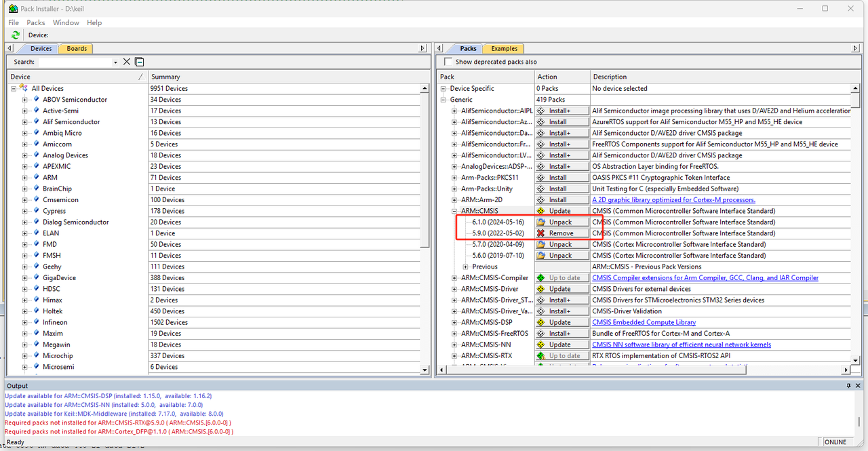This screenshot has width=868, height=451.
Task: Collapse the All Devices root node
Action: [x=14, y=88]
